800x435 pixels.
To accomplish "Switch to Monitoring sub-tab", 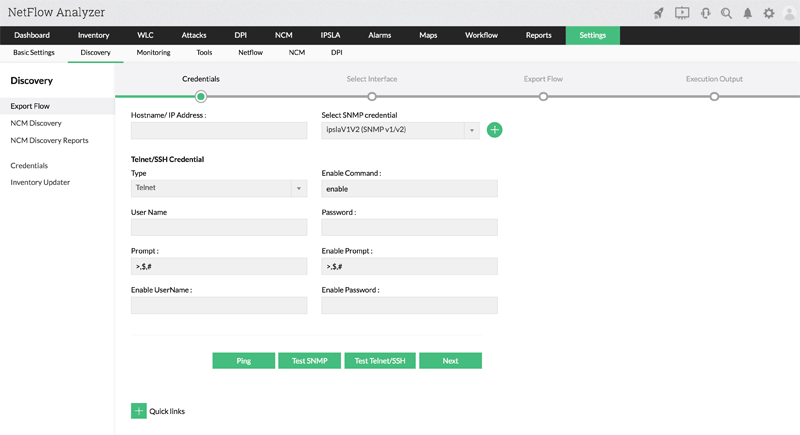I will pos(154,53).
